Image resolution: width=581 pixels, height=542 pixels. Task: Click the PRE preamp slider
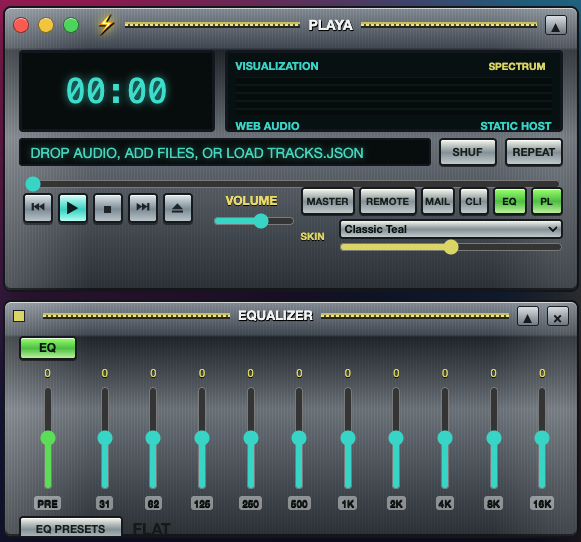click(48, 438)
